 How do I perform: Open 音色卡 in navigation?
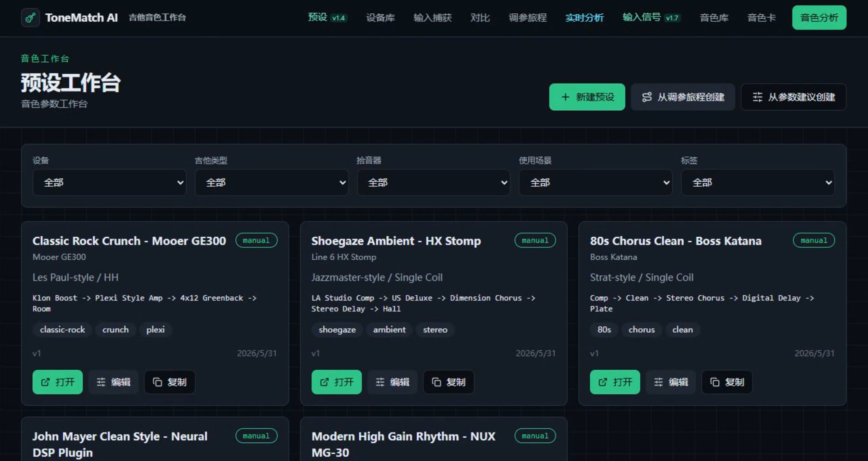(762, 18)
